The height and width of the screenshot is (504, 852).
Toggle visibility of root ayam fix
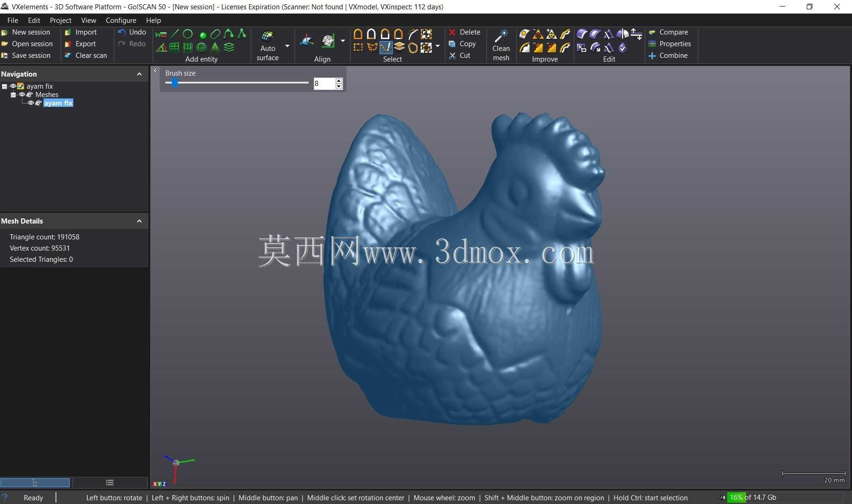point(13,86)
